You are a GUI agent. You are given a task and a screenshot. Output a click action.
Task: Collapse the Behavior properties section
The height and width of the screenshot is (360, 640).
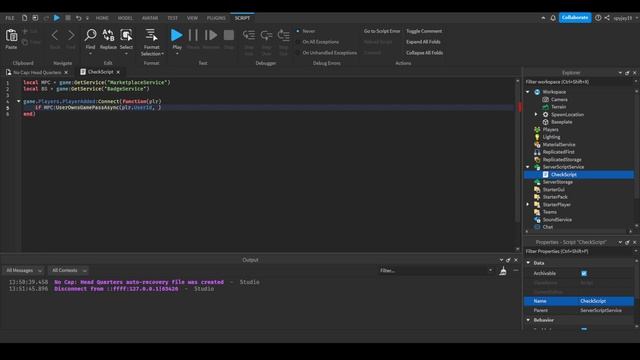pos(528,320)
